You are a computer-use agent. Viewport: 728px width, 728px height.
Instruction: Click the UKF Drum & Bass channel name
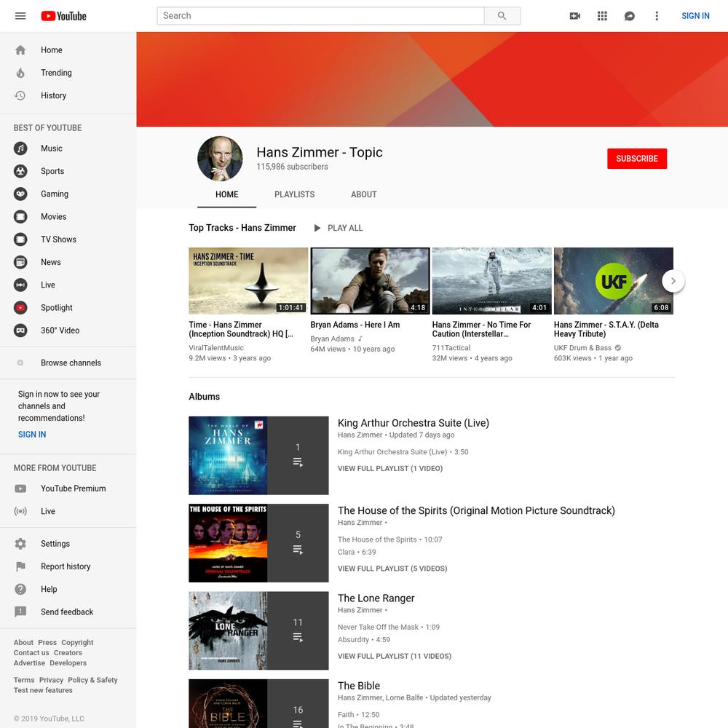tap(582, 348)
